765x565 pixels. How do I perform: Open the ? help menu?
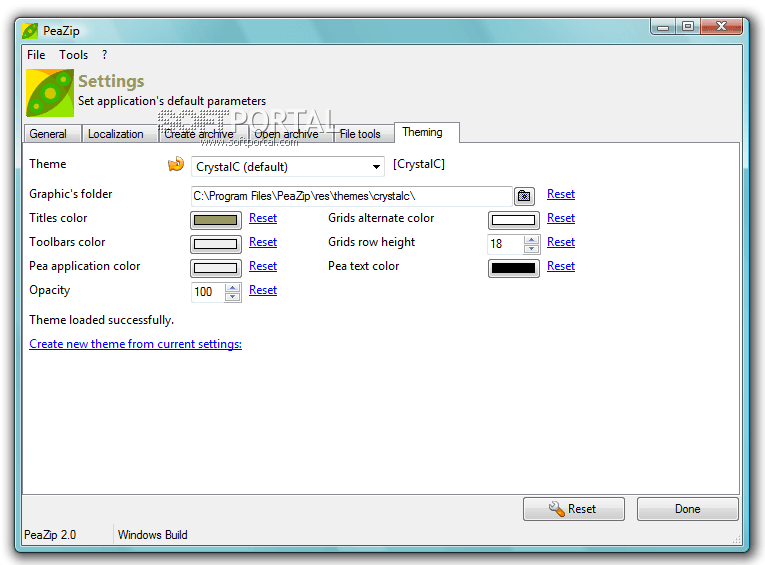(x=104, y=55)
